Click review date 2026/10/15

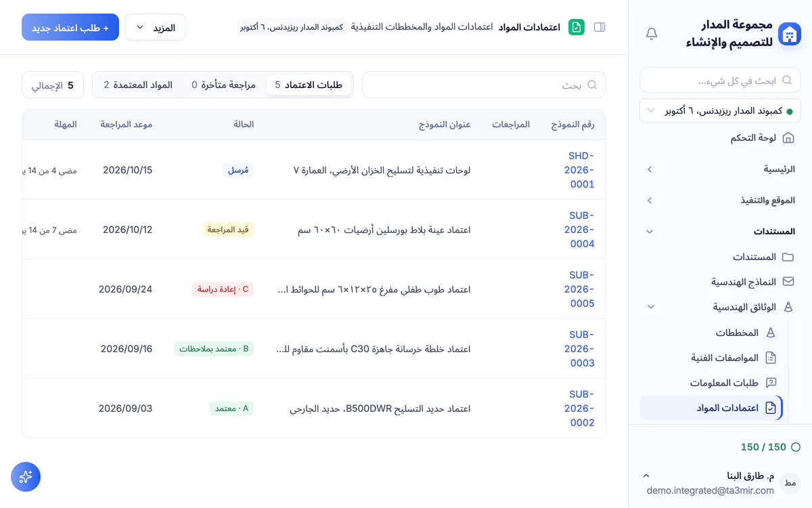click(x=127, y=170)
